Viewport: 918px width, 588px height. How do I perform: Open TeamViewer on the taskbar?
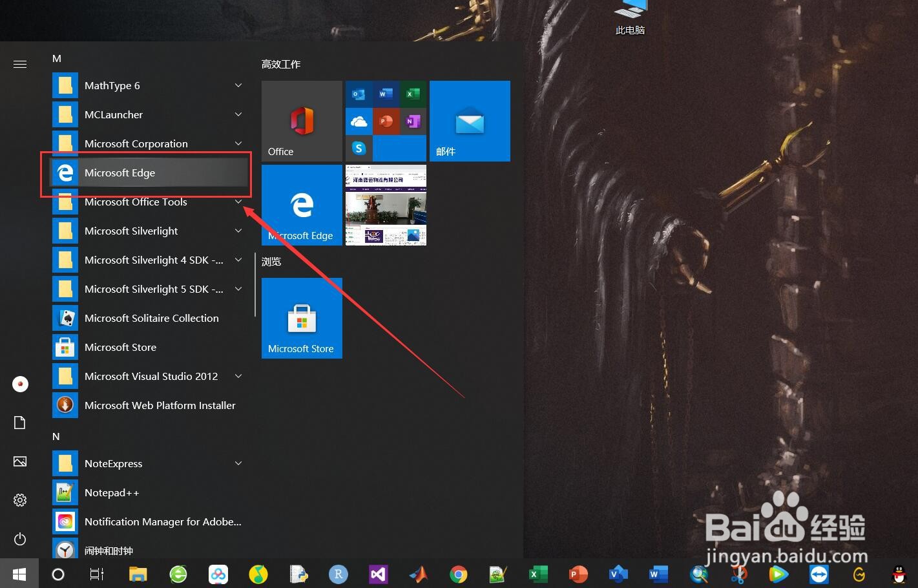[x=819, y=574]
